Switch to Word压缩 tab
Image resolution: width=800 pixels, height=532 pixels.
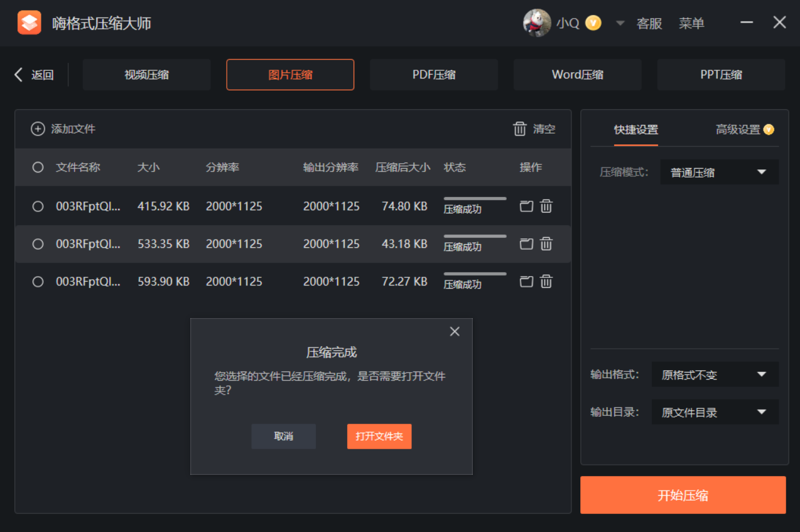(x=578, y=75)
